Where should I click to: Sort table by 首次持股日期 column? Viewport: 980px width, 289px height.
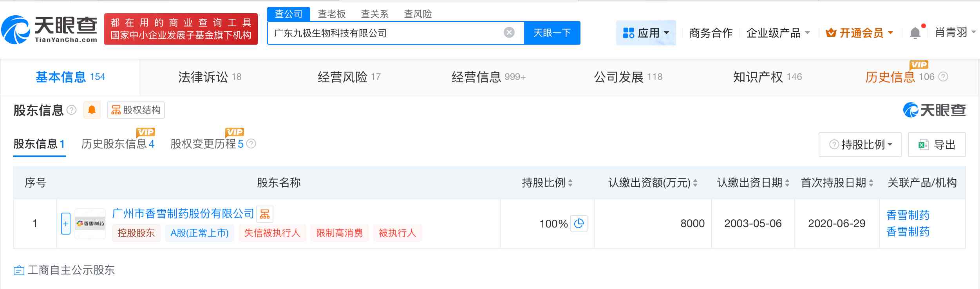tap(871, 183)
